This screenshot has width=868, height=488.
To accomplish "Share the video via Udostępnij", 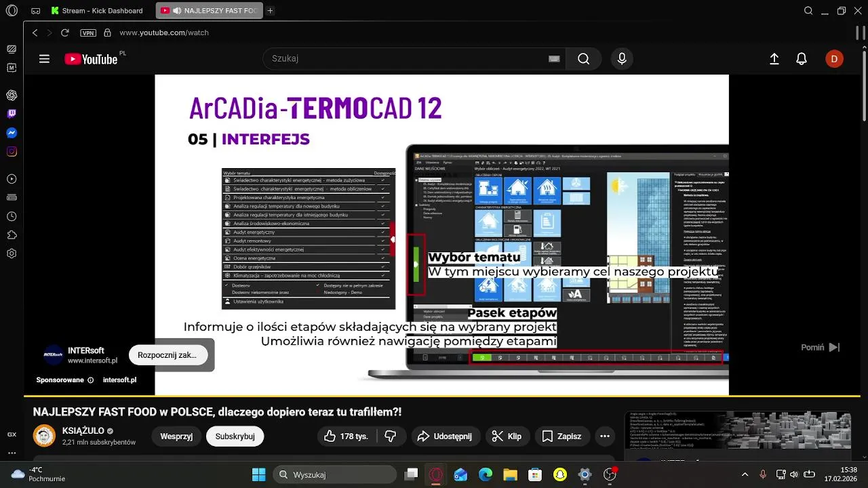I will pos(445,436).
